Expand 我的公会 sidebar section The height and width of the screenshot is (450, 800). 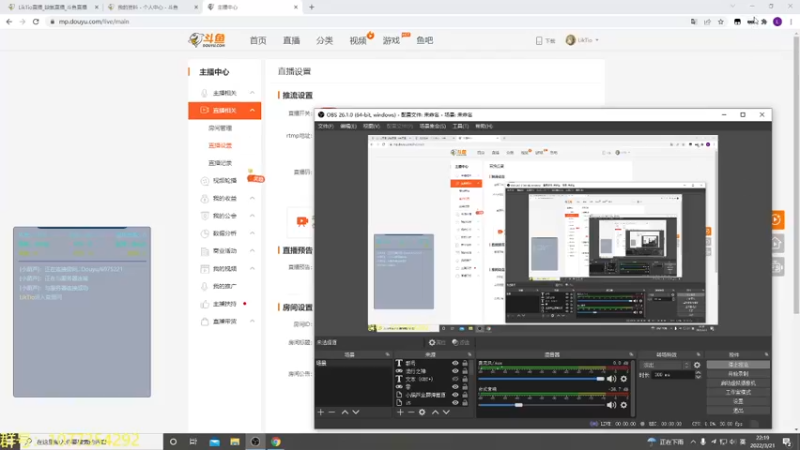coord(252,216)
